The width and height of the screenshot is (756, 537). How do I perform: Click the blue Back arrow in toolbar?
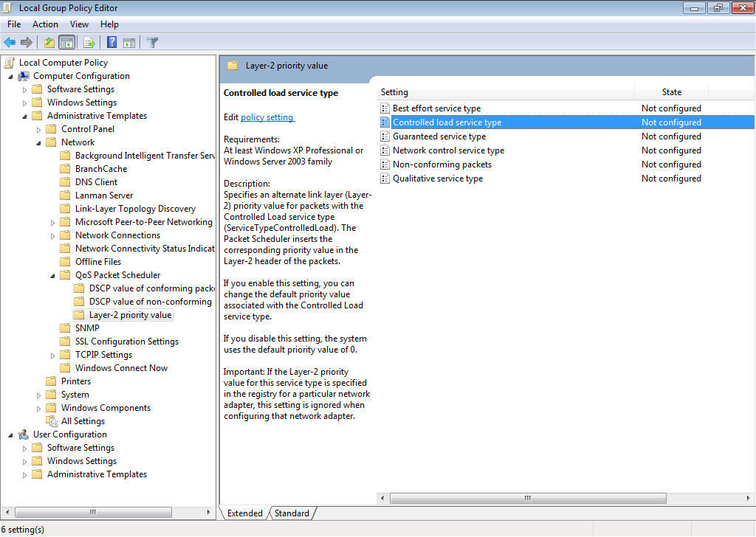point(10,43)
